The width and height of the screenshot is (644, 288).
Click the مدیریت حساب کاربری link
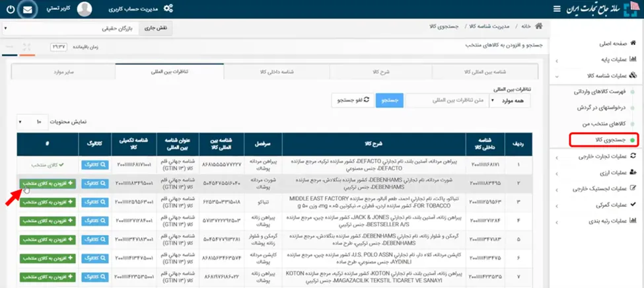(134, 9)
